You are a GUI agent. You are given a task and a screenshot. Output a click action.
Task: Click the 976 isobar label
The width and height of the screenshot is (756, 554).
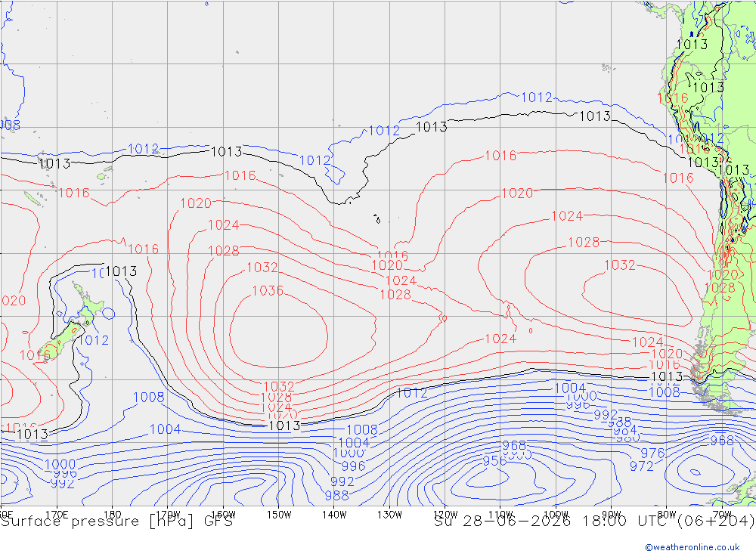tap(652, 453)
